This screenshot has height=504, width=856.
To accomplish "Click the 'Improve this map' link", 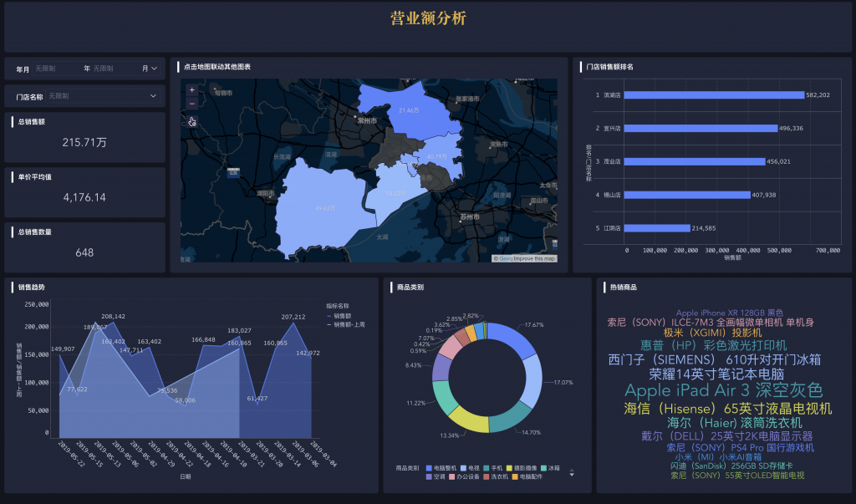I will [535, 258].
